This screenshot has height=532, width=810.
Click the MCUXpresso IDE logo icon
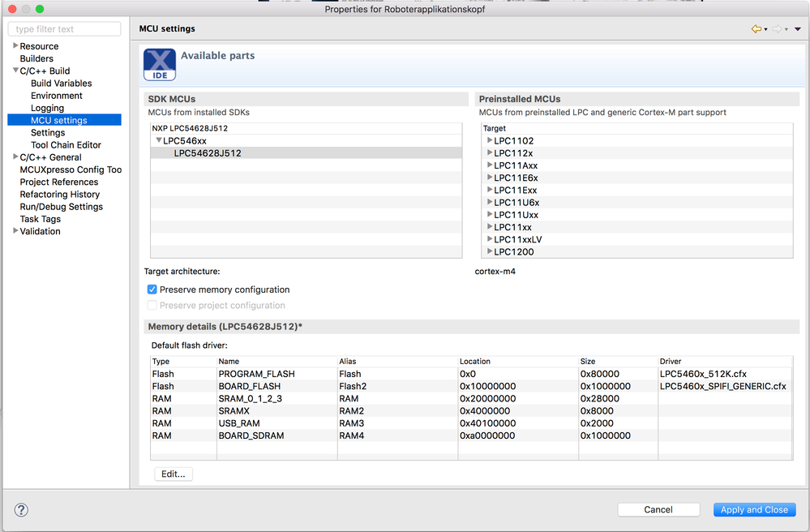tap(159, 65)
